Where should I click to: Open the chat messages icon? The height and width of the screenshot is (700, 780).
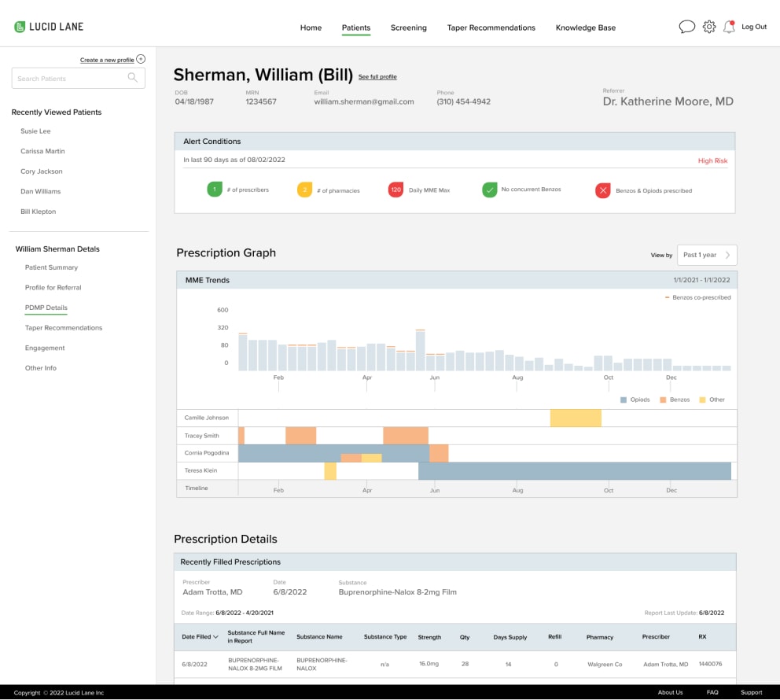pos(686,27)
